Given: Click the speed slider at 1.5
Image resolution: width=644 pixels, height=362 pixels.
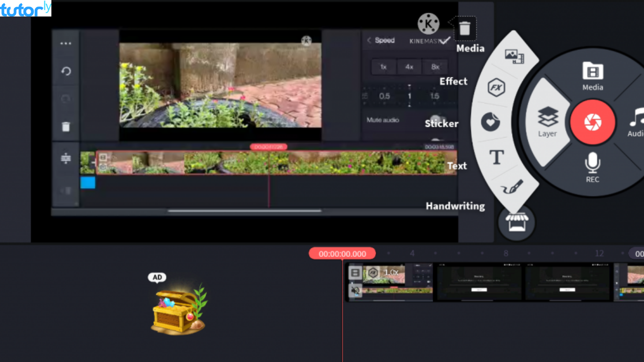Looking at the screenshot, I should [434, 96].
